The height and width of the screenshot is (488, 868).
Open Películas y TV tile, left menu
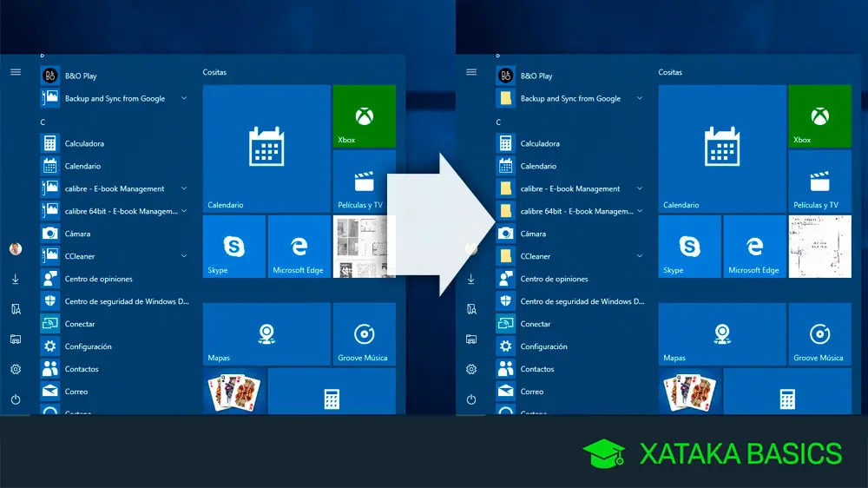(365, 181)
